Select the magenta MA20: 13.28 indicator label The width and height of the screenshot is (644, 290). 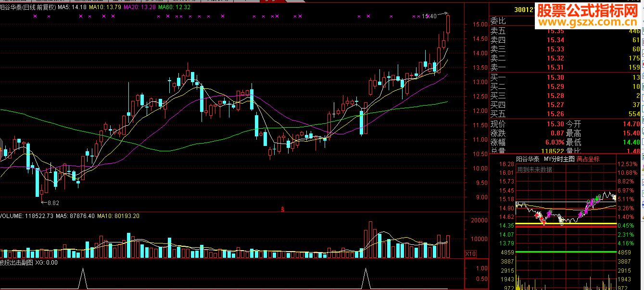click(x=139, y=7)
